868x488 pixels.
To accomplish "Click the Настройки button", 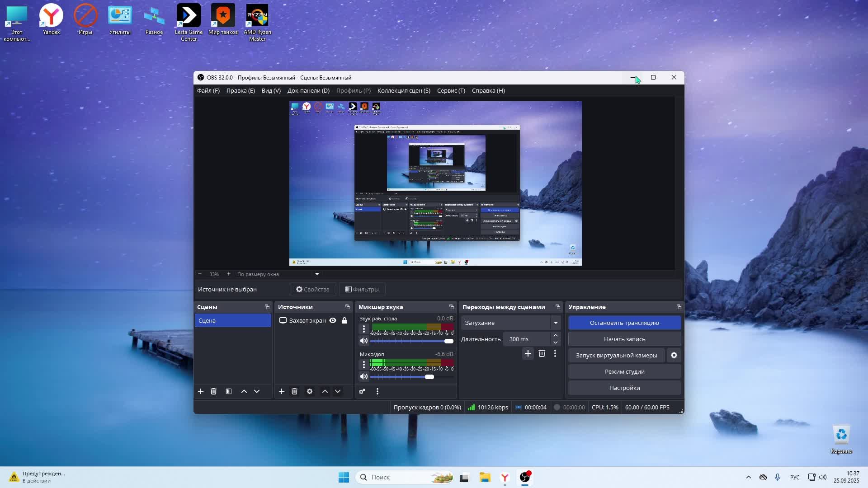I will [624, 388].
